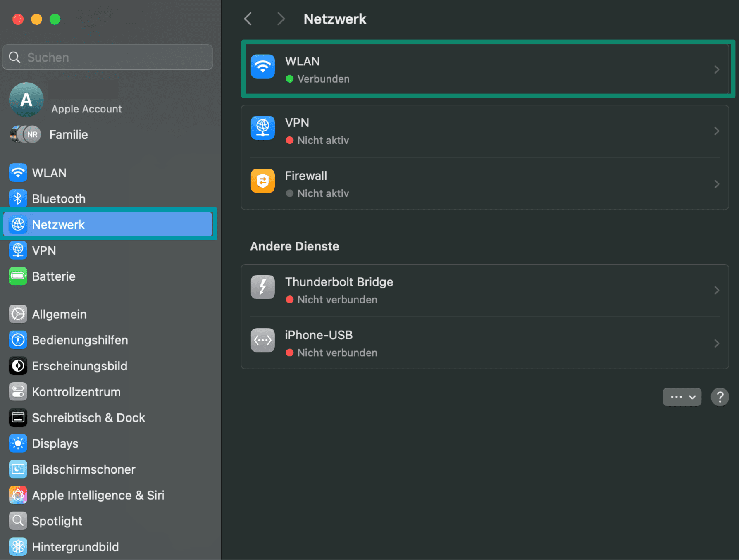Click the iPhone-USB connector icon
This screenshot has height=560, width=739.
[x=262, y=340]
